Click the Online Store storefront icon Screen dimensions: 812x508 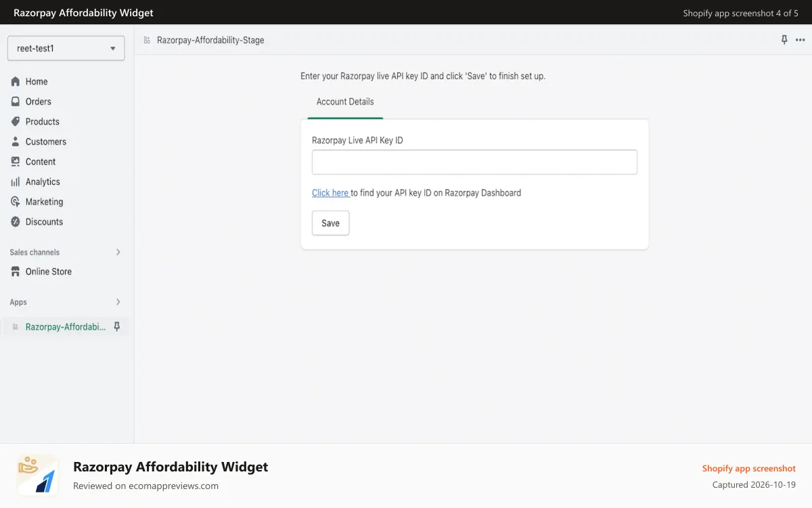tap(16, 272)
